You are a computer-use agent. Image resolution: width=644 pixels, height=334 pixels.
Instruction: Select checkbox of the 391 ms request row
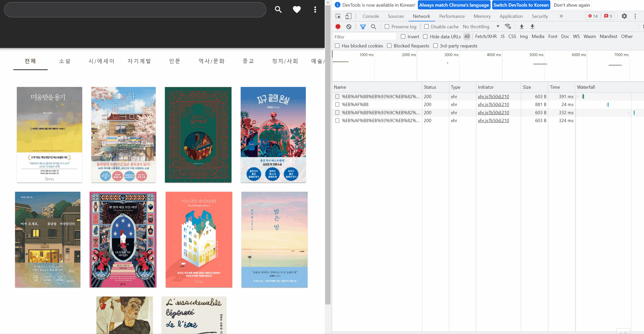[337, 97]
